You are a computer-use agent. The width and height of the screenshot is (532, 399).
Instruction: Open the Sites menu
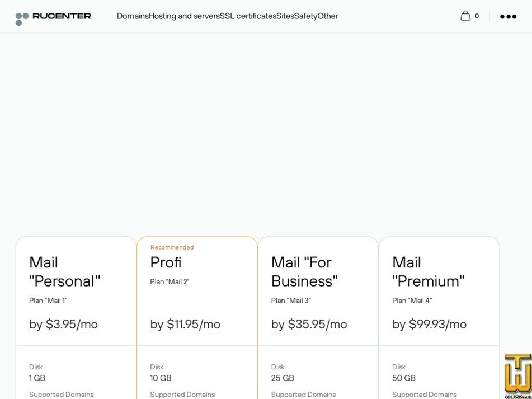click(x=284, y=16)
